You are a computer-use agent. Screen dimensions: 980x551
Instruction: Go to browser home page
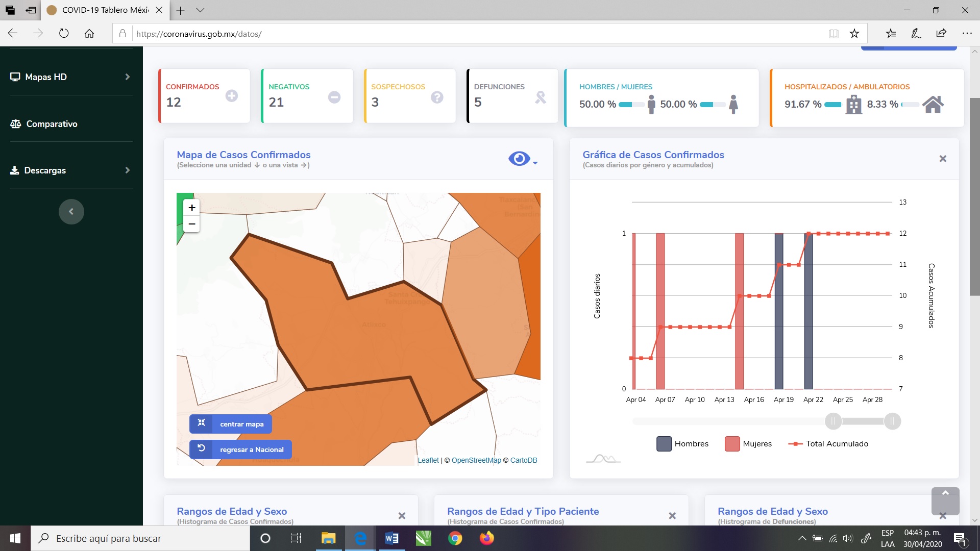[x=89, y=34]
